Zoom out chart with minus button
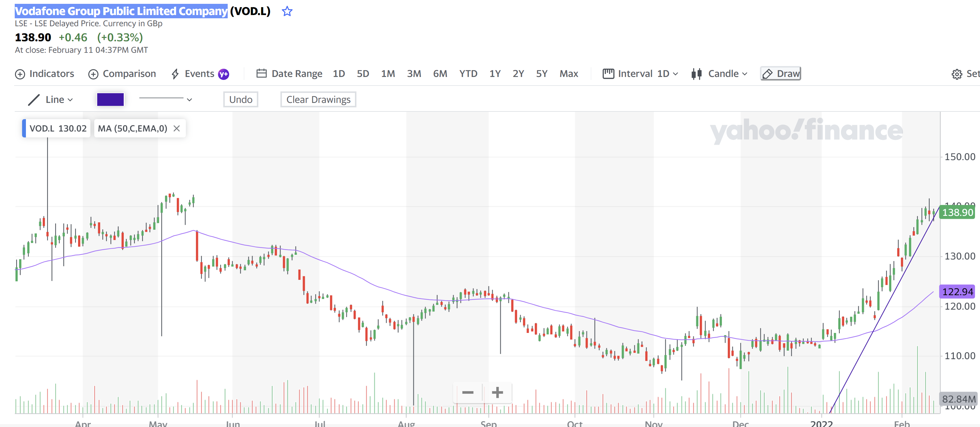 coord(467,392)
